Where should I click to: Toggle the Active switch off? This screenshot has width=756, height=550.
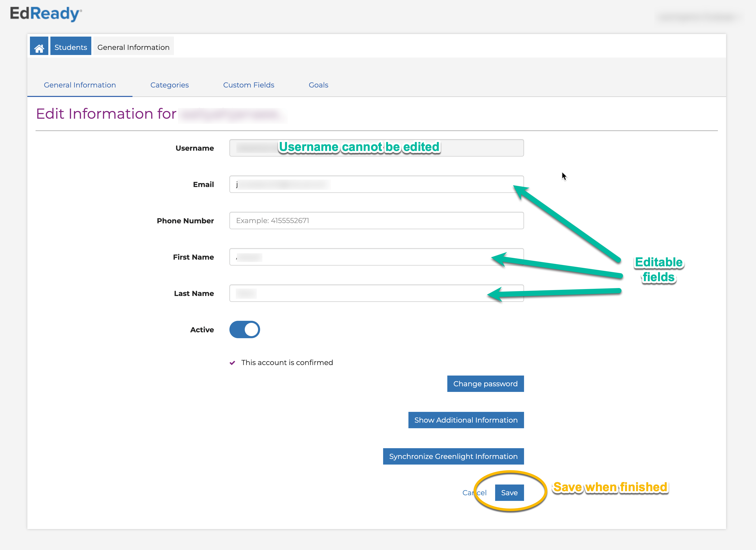coord(244,329)
